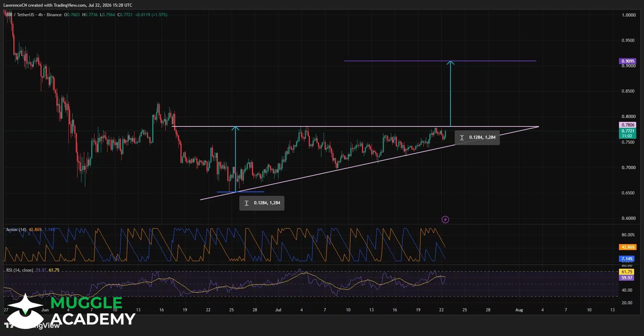
Task: Click the lower 0.1284, 1,284 measurement label
Action: (x=262, y=203)
